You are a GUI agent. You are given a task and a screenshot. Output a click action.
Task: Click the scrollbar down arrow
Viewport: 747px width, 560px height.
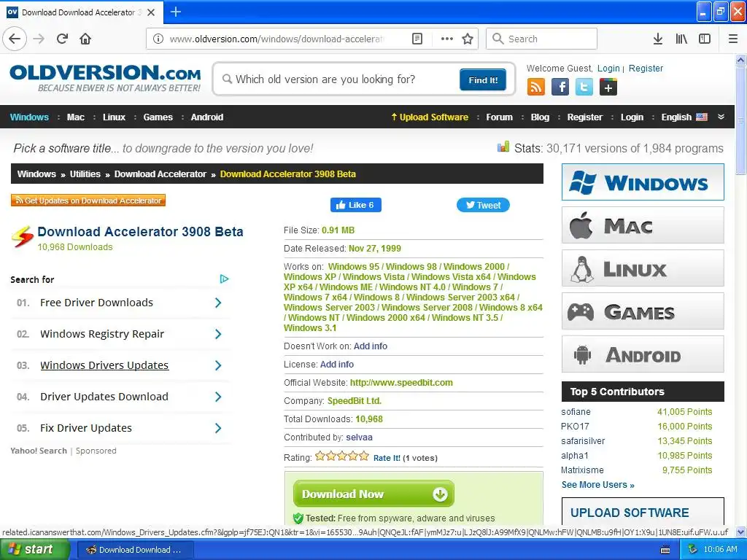point(740,532)
